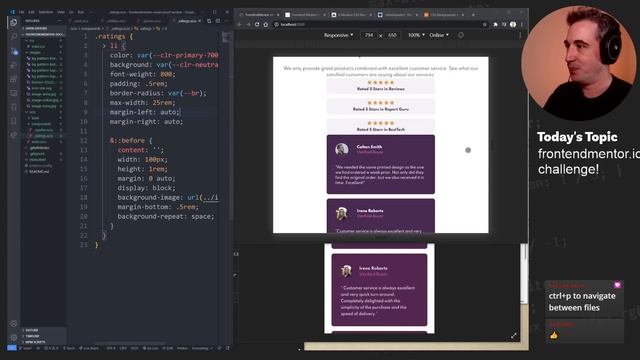Open the File menu in VS Code
Image resolution: width=640 pixels, height=360 pixels.
[x=22, y=12]
